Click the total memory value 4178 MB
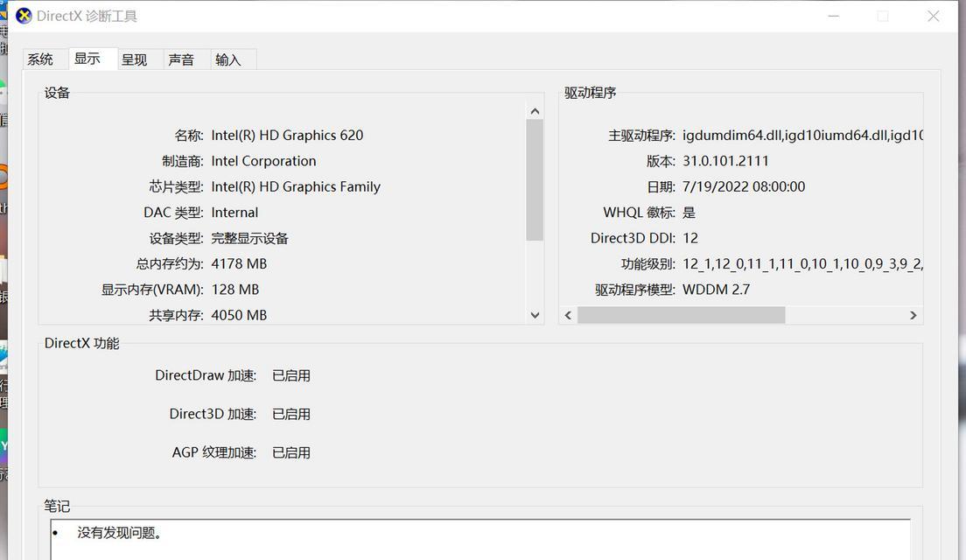The image size is (966, 560). tap(239, 264)
